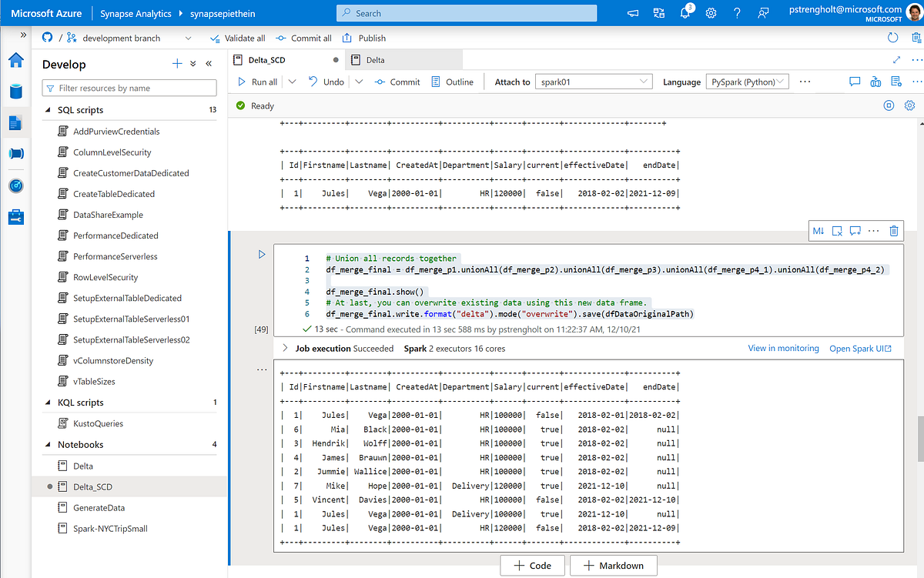Click the notifications bell icon
Viewport: 924px width, 578px height.
(685, 13)
